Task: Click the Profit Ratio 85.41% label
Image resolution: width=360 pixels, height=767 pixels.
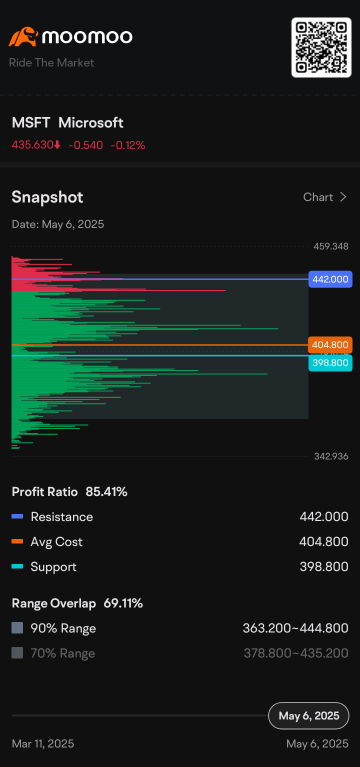Action: click(69, 492)
